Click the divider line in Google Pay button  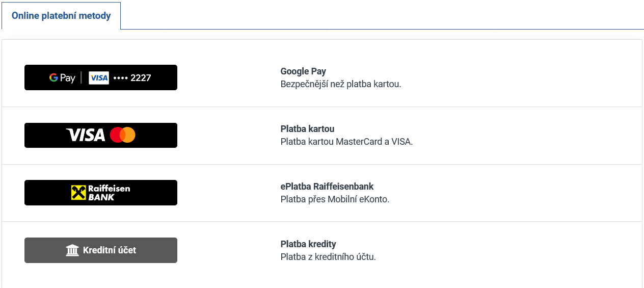point(81,77)
